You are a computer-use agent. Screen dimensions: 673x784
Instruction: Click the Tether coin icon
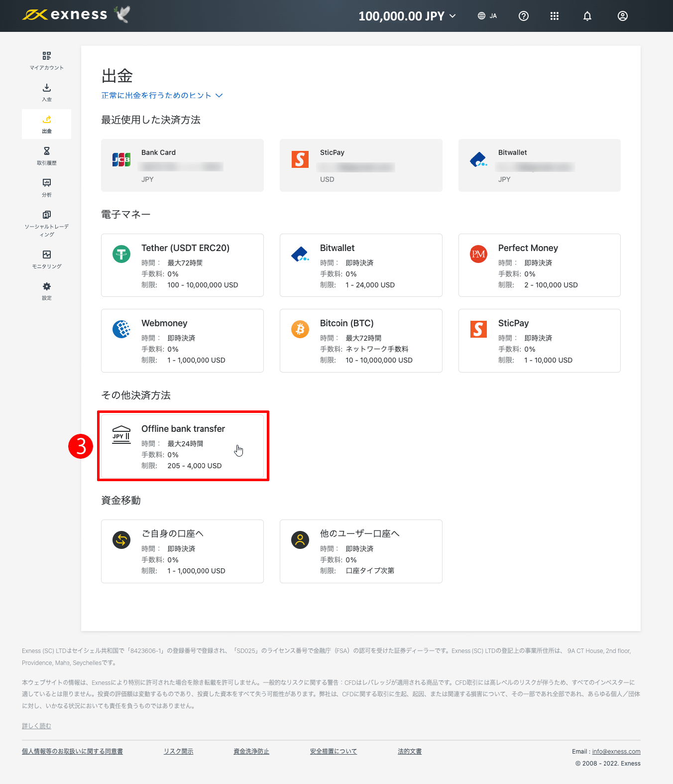121,255
